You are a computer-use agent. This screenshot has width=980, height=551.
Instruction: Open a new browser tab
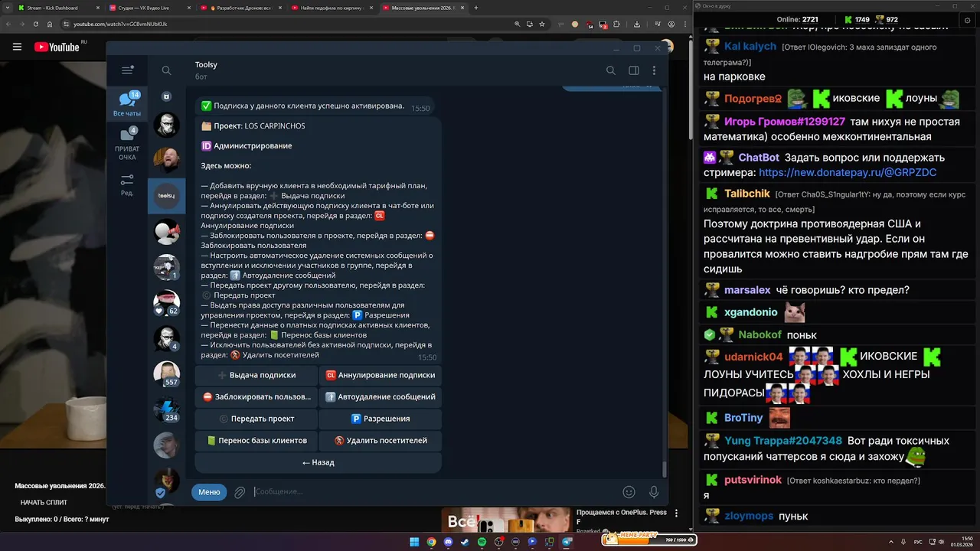[x=476, y=8]
